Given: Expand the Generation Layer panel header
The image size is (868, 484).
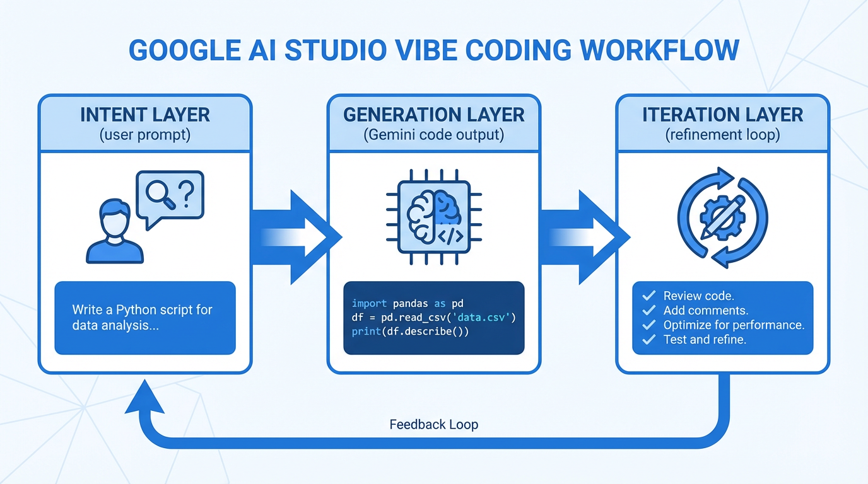Looking at the screenshot, I should coord(433,123).
